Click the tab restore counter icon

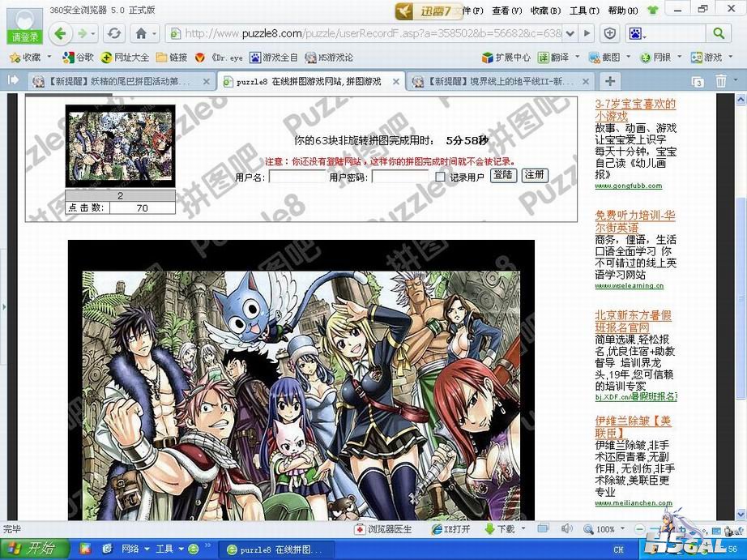coord(698,82)
